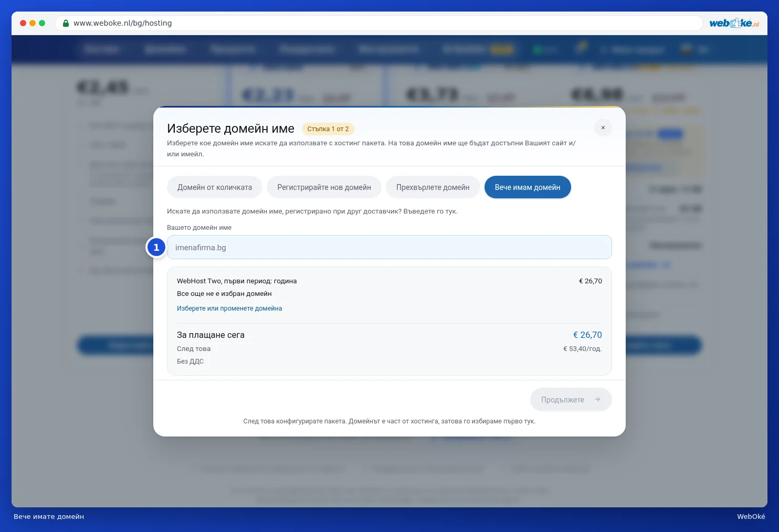779x532 pixels.
Task: Switch to the "Домейн от количката" tab
Action: click(x=215, y=187)
